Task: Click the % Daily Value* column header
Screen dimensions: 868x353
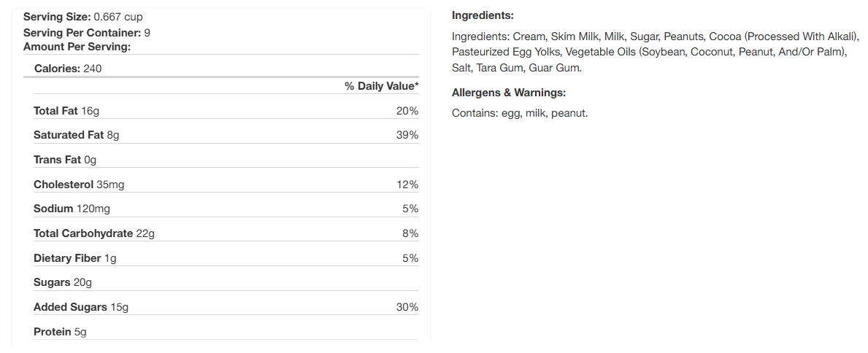Action: click(x=381, y=86)
